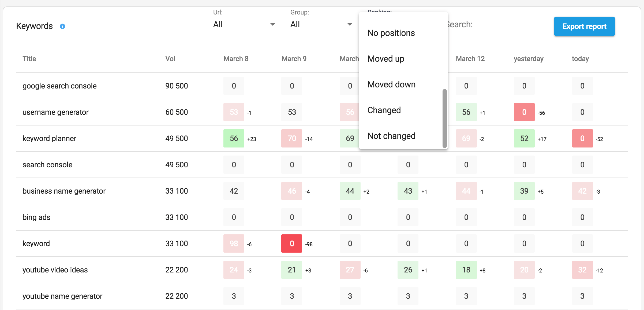The image size is (644, 310).
Task: Click the 'google search console' keyword row
Action: [x=59, y=86]
